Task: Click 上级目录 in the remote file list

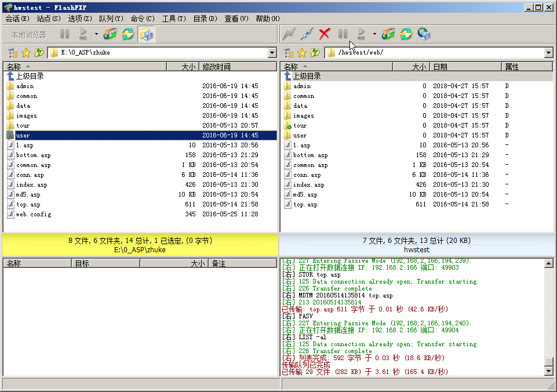Action: tap(307, 76)
